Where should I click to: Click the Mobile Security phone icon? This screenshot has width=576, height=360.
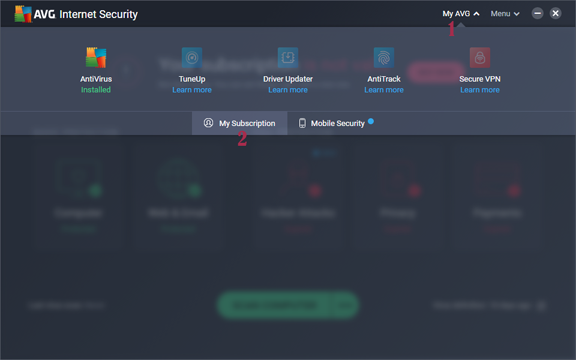pos(302,123)
